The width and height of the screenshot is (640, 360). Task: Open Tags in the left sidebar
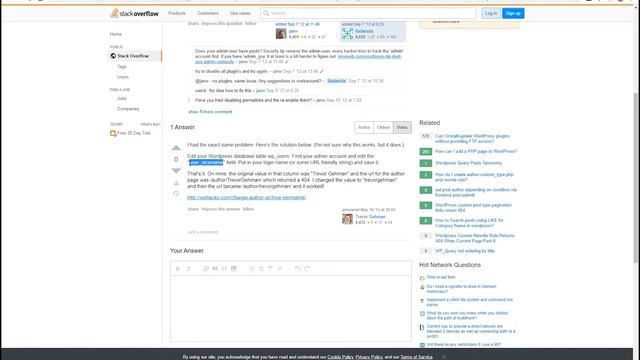pyautogui.click(x=122, y=67)
